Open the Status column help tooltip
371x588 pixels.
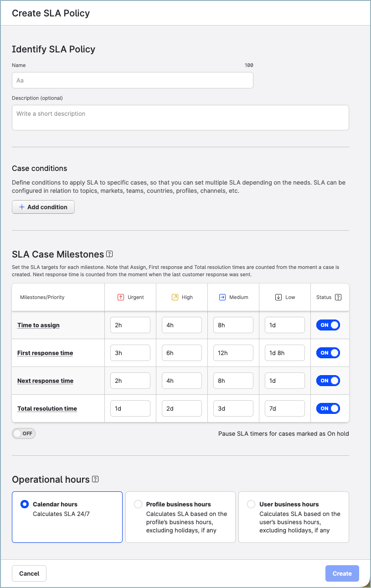coord(337,297)
